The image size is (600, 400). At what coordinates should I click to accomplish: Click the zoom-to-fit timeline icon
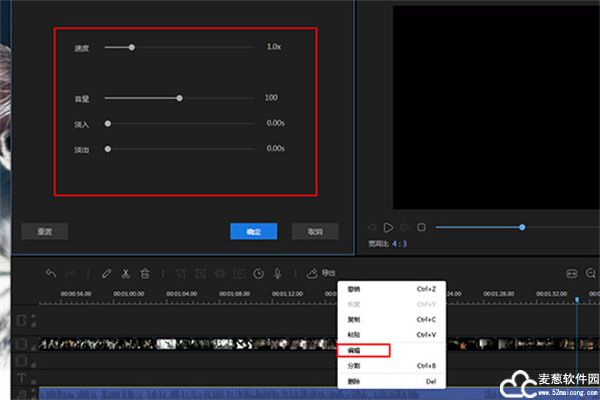572,273
